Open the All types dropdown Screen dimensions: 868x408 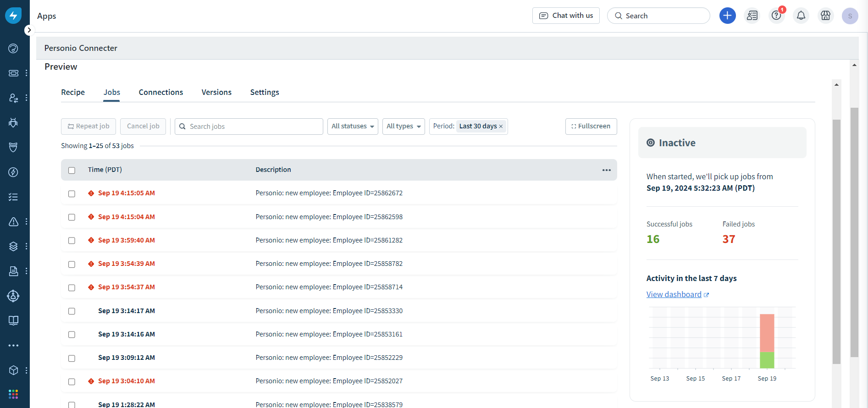tap(404, 127)
